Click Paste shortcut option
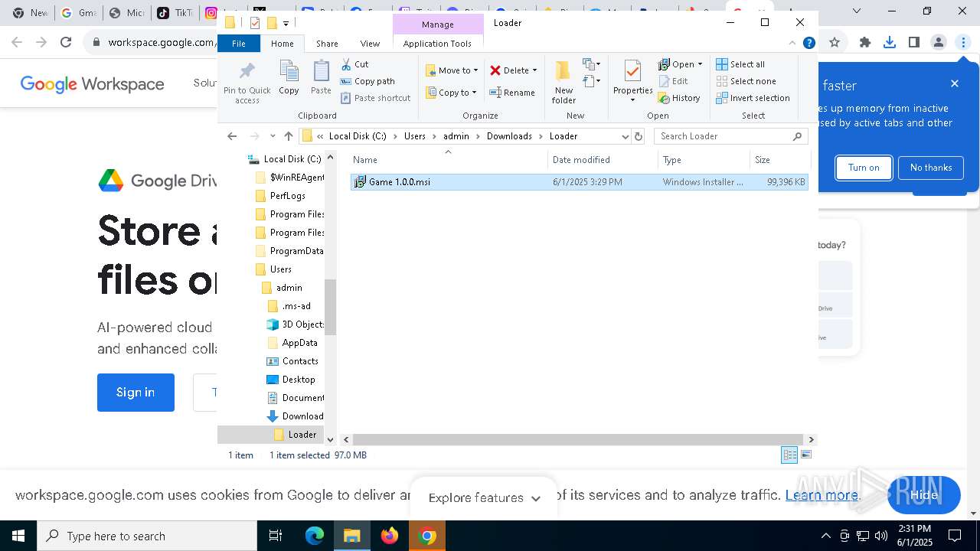Image resolution: width=980 pixels, height=551 pixels. pos(375,98)
